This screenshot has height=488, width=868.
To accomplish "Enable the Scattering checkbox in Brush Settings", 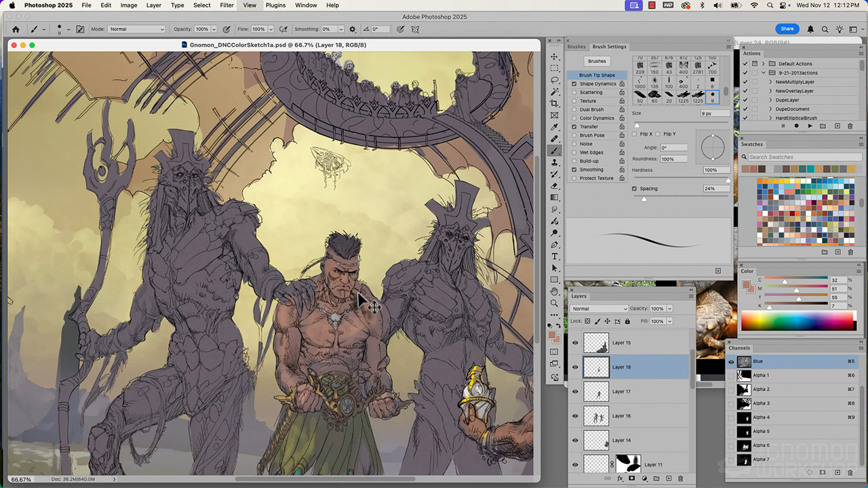I will 574,92.
